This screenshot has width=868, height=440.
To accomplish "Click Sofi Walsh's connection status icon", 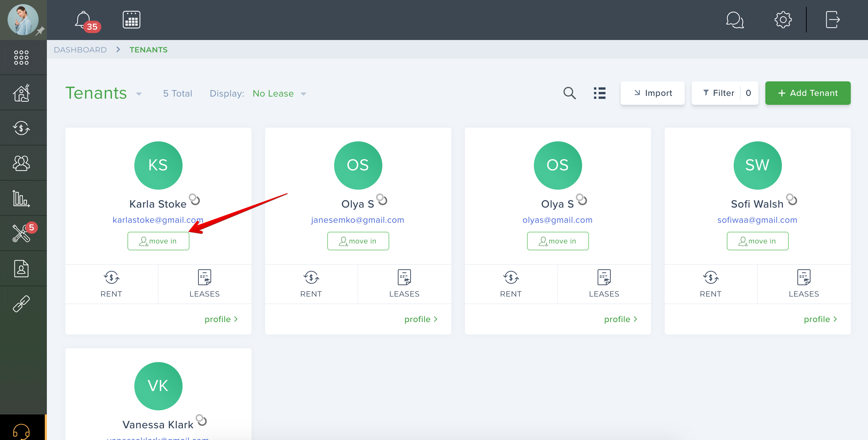I will [792, 199].
